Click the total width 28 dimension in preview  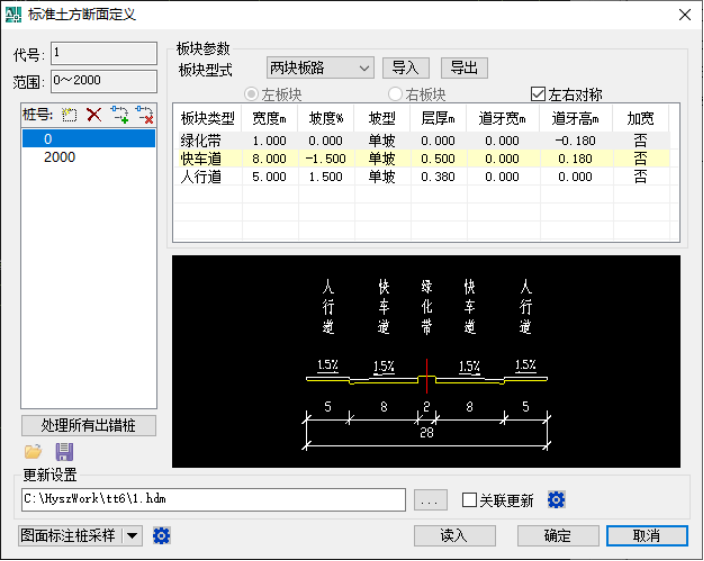tap(427, 433)
